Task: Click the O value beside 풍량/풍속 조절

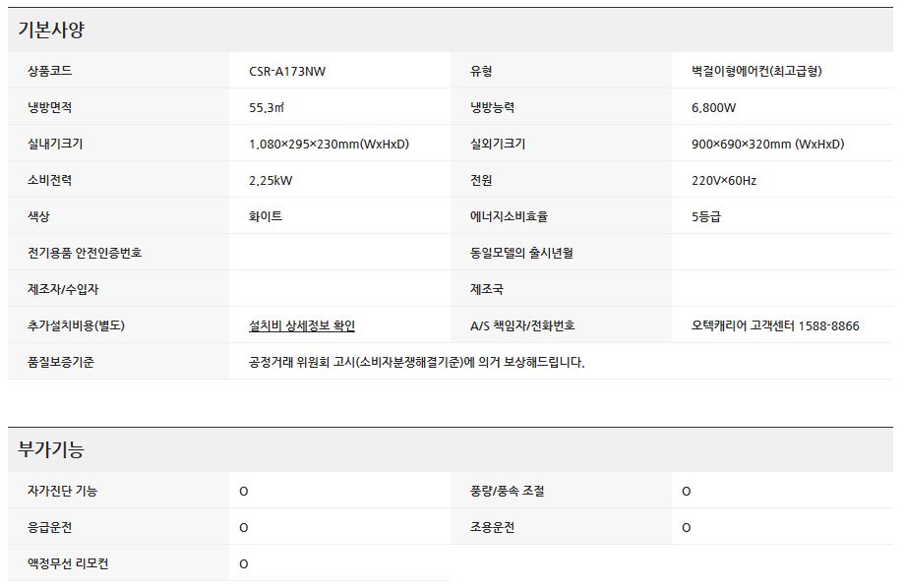Action: coord(687,492)
